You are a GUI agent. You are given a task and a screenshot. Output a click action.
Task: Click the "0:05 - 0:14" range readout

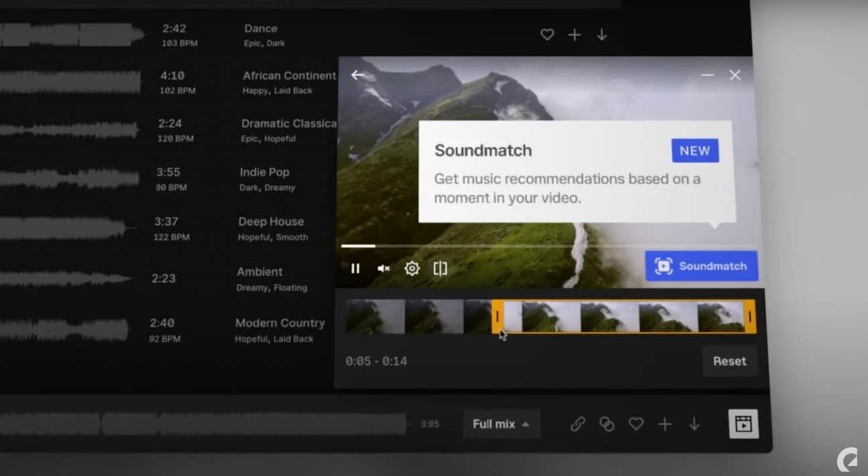(376, 362)
